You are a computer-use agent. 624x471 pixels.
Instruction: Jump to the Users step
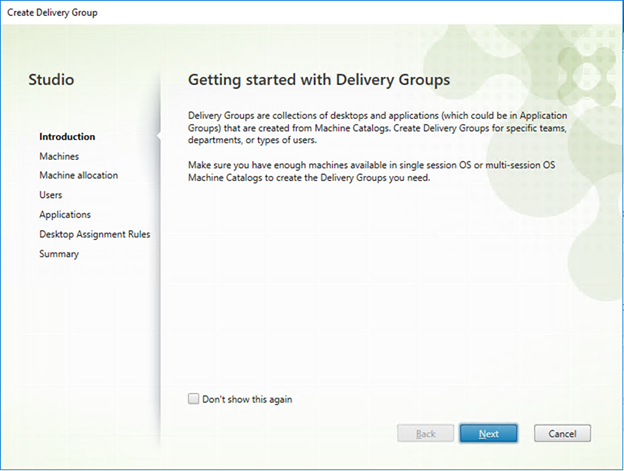click(x=51, y=195)
